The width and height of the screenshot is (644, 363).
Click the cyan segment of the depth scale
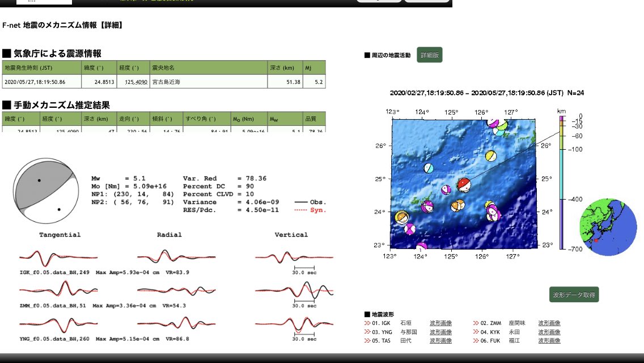[x=562, y=174]
